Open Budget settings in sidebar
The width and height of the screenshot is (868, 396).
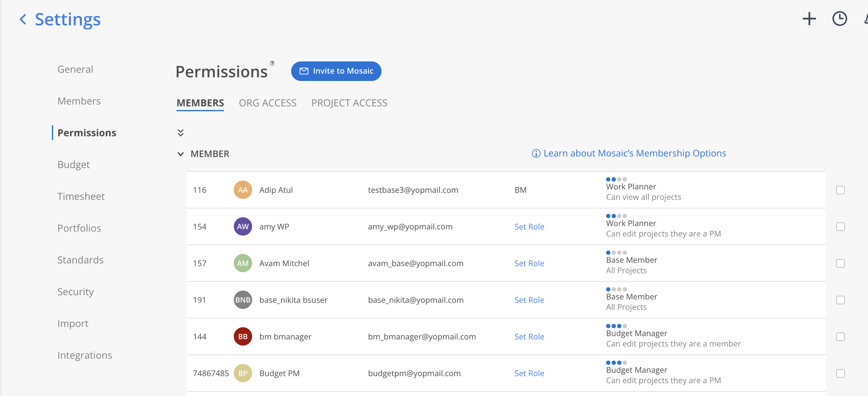pyautogui.click(x=74, y=165)
